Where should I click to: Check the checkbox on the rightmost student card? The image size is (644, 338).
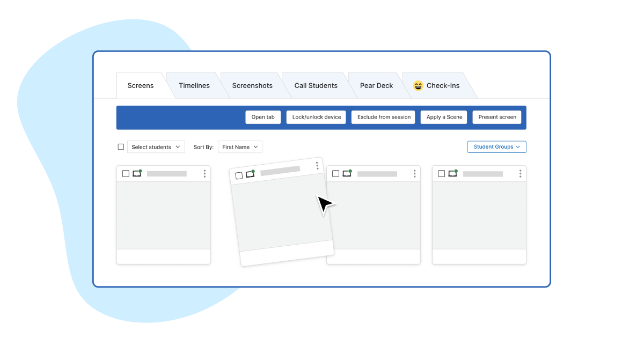[441, 173]
